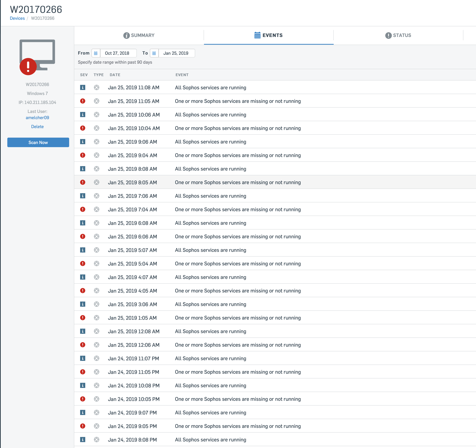Image resolution: width=476 pixels, height=448 pixels.
Task: Click red alert icon for Jan 25 10:04 AM
Action: [83, 128]
